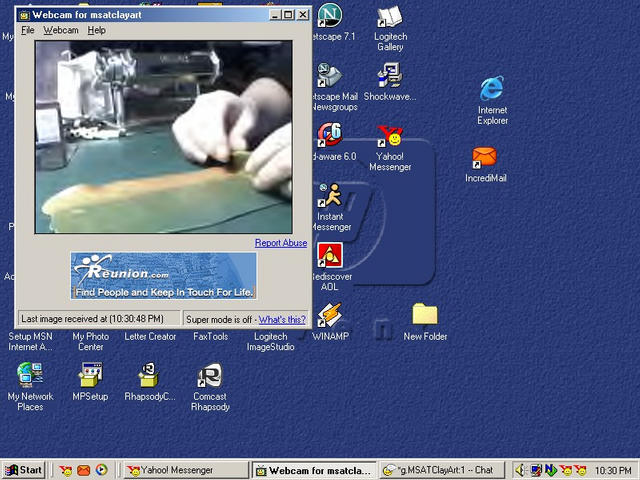Image resolution: width=640 pixels, height=480 pixels.
Task: Click the 'Logitech ImageStudio' desktop label
Action: pos(271,342)
